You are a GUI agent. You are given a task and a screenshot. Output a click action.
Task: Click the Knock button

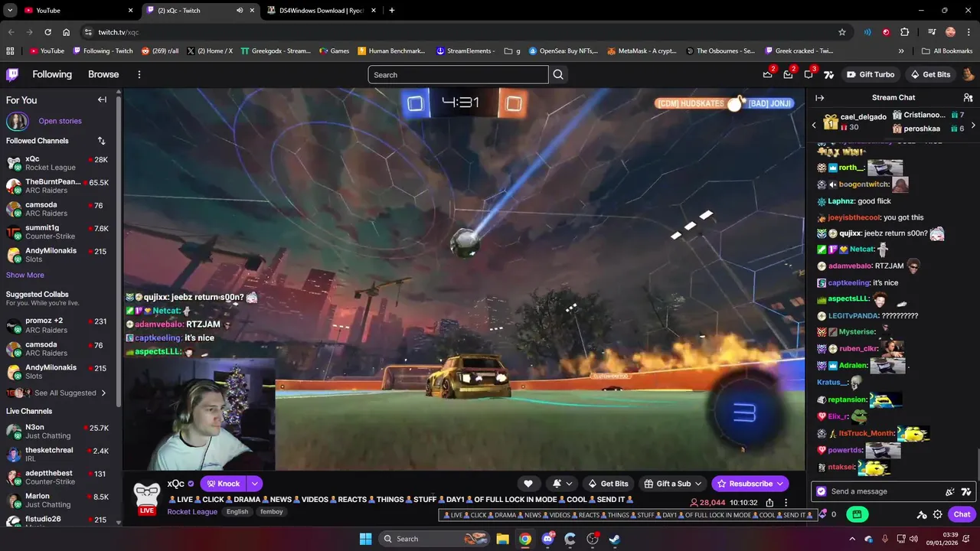click(x=224, y=484)
